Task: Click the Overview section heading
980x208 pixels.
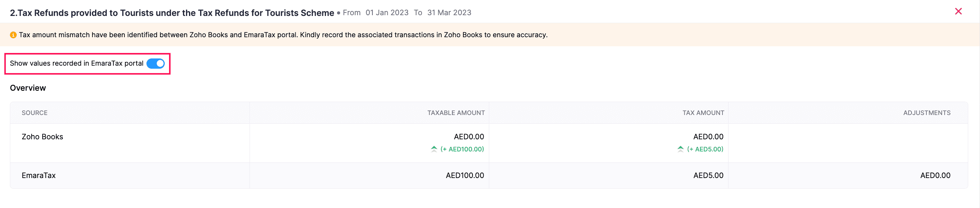Action: pos(28,88)
